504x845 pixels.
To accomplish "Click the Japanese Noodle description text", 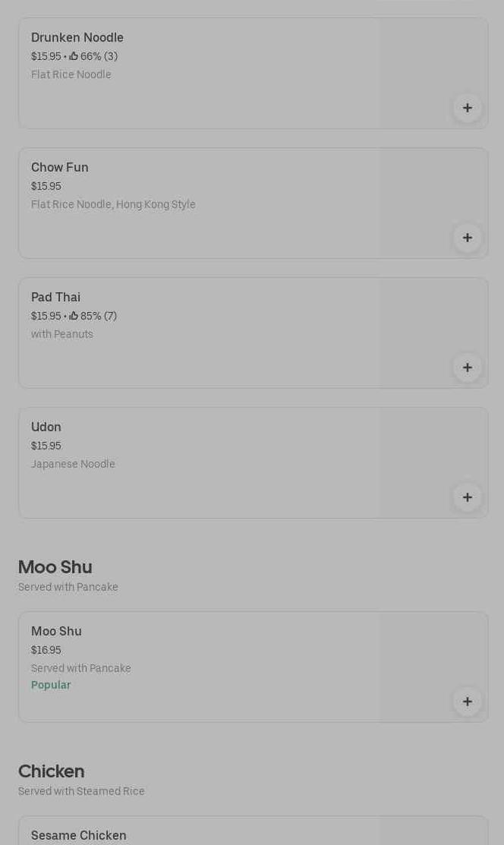I will click(73, 464).
